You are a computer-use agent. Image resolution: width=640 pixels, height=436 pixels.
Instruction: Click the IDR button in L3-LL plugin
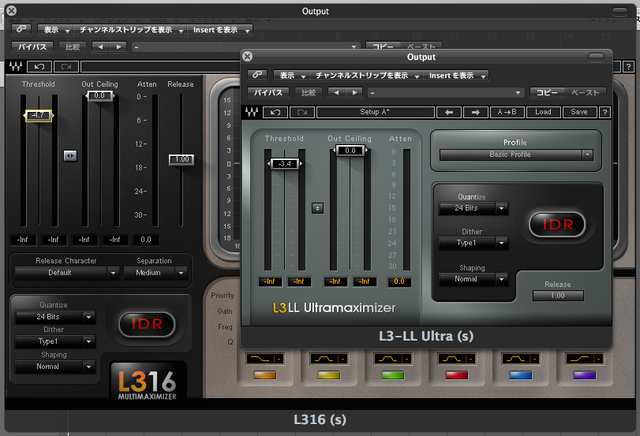tap(557, 224)
